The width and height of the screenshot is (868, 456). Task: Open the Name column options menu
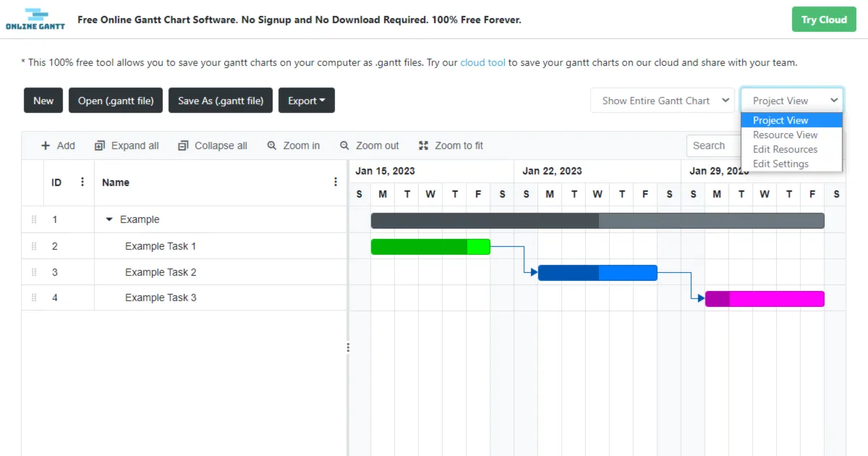(336, 182)
